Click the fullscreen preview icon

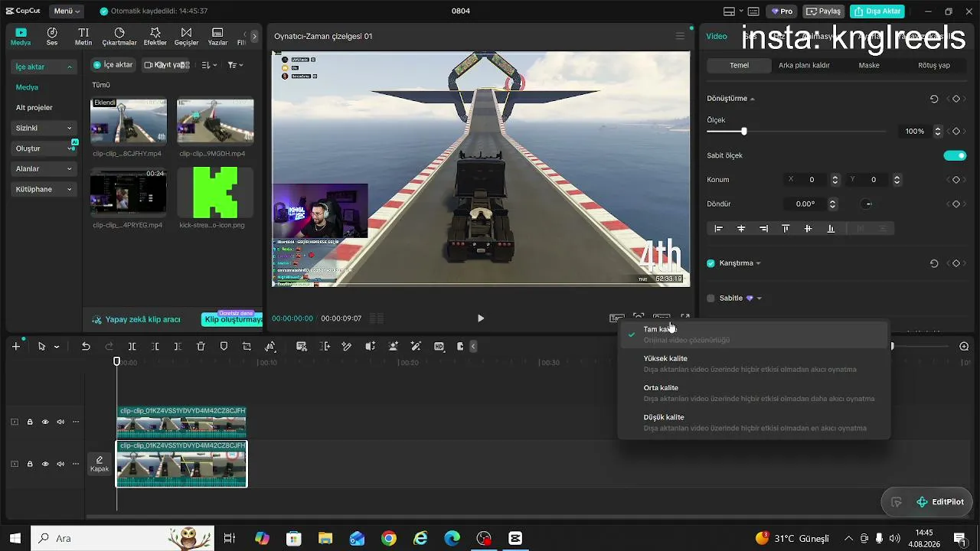click(685, 318)
